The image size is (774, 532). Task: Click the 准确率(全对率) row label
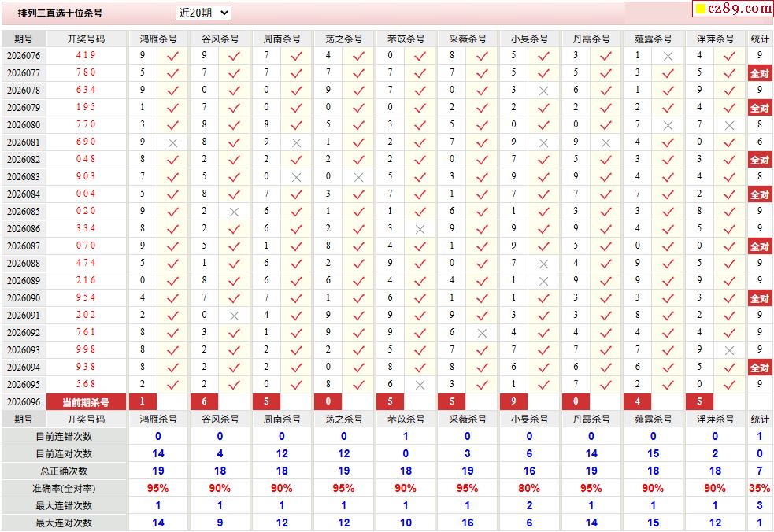pyautogui.click(x=64, y=489)
